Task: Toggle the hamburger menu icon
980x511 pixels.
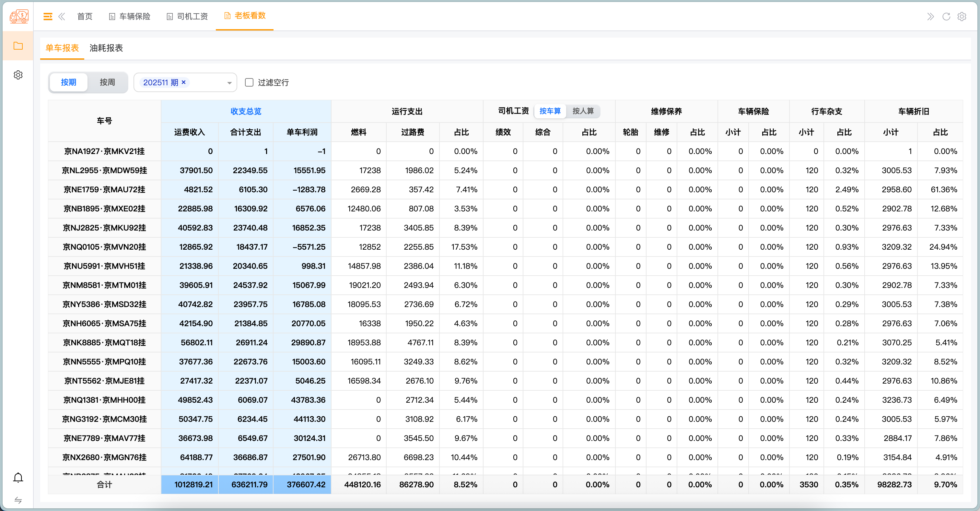Action: point(48,16)
